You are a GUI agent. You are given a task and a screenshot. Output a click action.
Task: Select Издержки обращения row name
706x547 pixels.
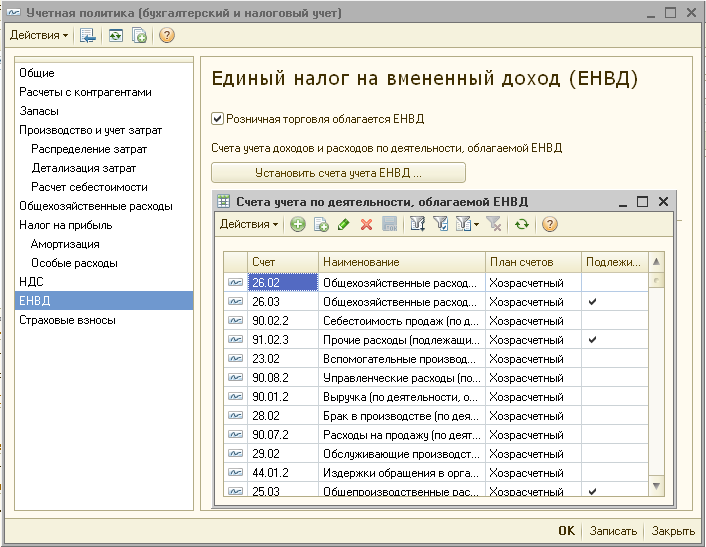(x=402, y=473)
